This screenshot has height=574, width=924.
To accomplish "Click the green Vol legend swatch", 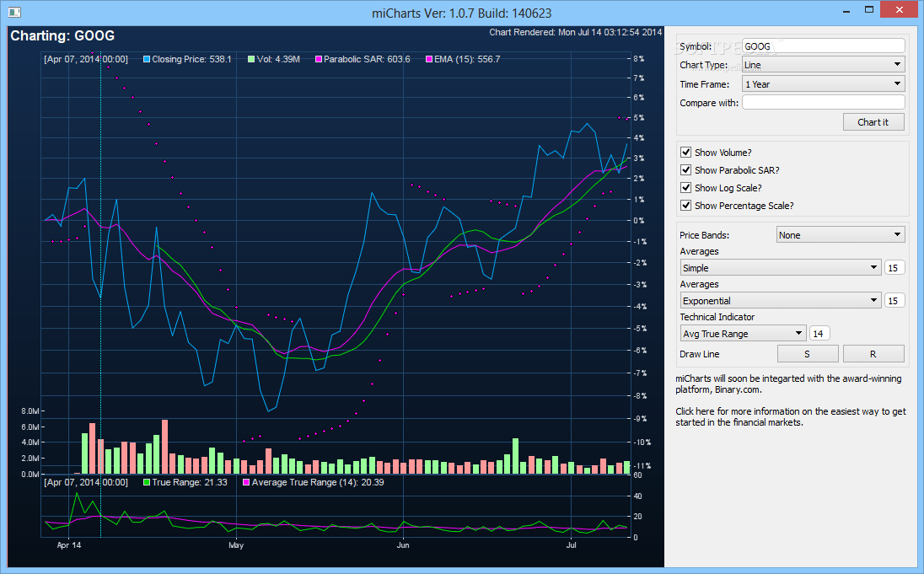I will coord(251,59).
